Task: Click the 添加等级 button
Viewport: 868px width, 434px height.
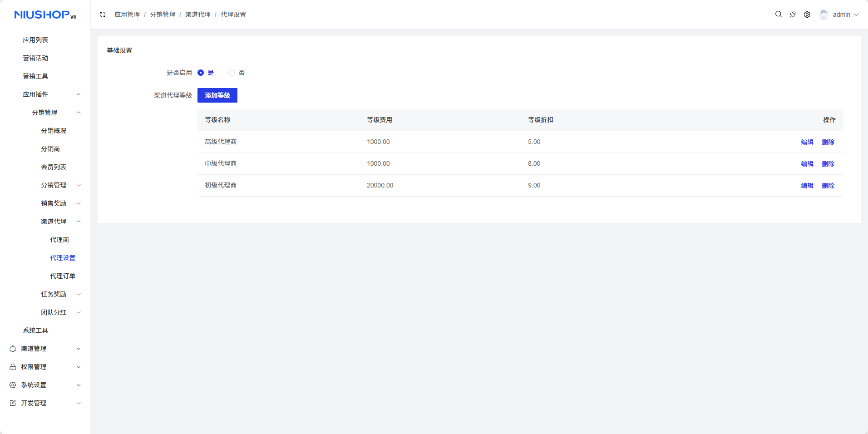Action: [217, 95]
